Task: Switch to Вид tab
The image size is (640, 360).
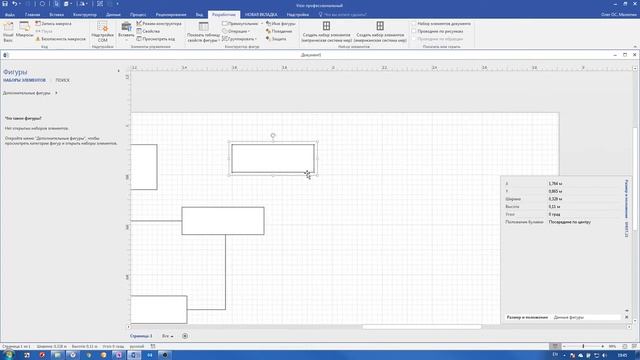Action: coord(199,14)
